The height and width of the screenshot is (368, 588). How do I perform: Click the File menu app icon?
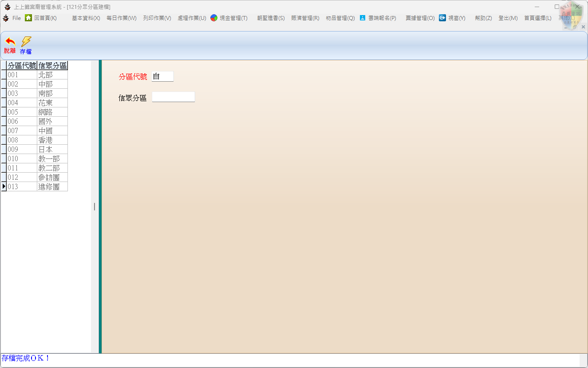click(6, 18)
